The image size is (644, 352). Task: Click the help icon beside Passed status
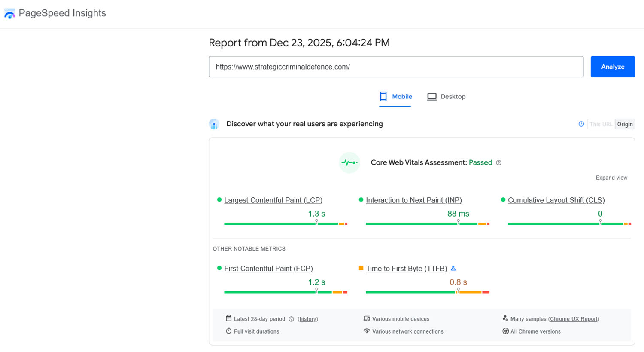click(498, 162)
